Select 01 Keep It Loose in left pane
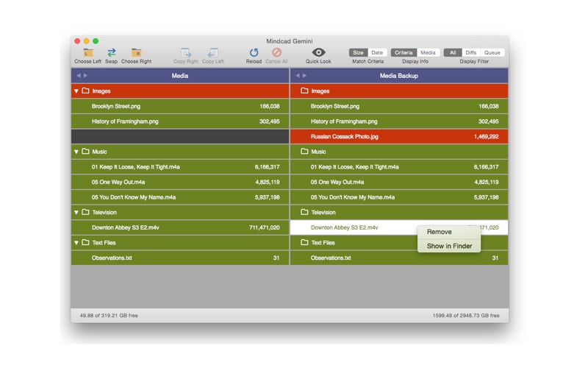 click(x=180, y=167)
